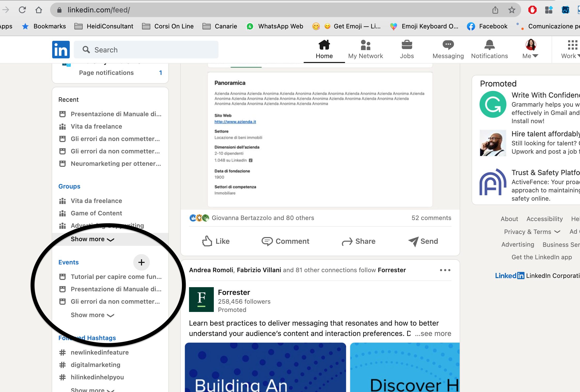Open the Forrester post three-dot menu

tap(445, 270)
